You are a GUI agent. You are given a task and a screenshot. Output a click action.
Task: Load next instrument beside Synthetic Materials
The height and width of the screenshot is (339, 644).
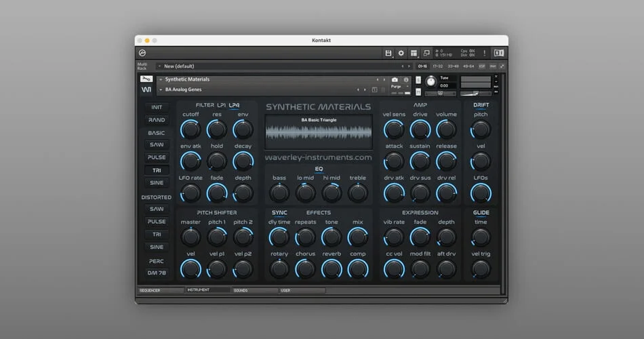pos(384,80)
